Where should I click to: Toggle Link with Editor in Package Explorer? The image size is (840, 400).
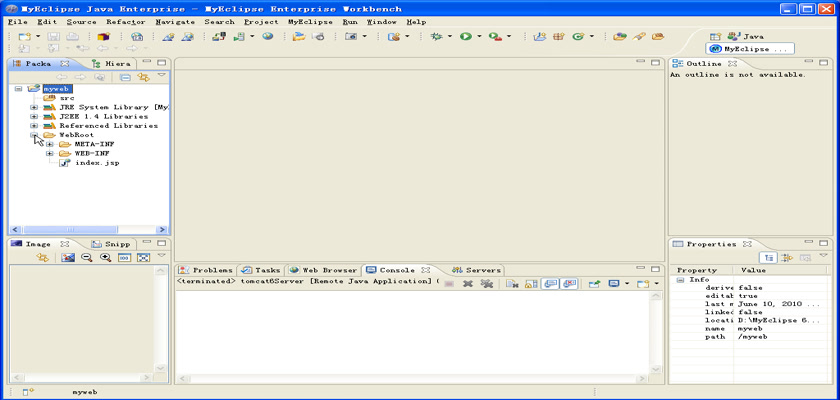144,77
